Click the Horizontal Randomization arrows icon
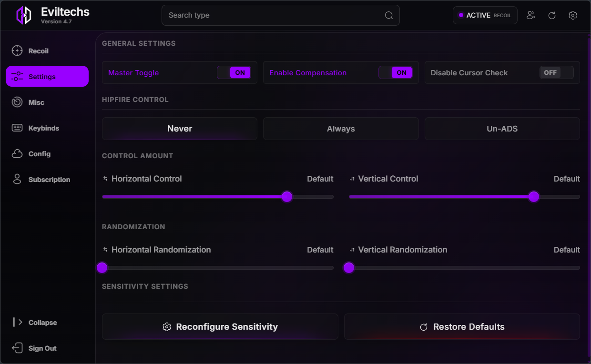Image resolution: width=591 pixels, height=364 pixels. click(105, 250)
